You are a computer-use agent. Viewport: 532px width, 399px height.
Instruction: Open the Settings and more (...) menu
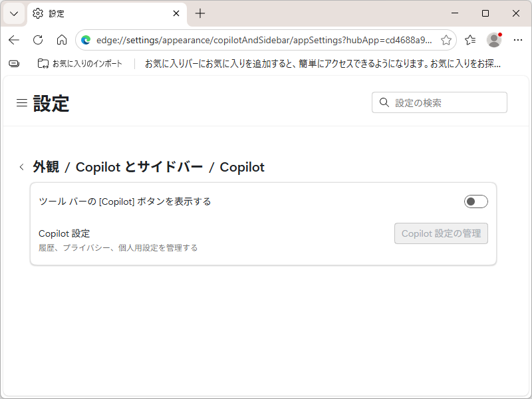pos(518,40)
